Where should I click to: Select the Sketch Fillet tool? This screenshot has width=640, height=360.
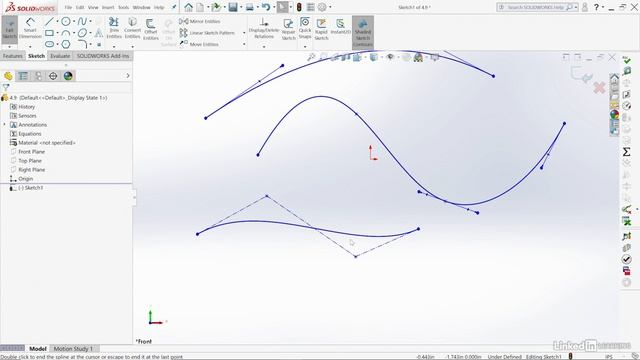(82, 44)
